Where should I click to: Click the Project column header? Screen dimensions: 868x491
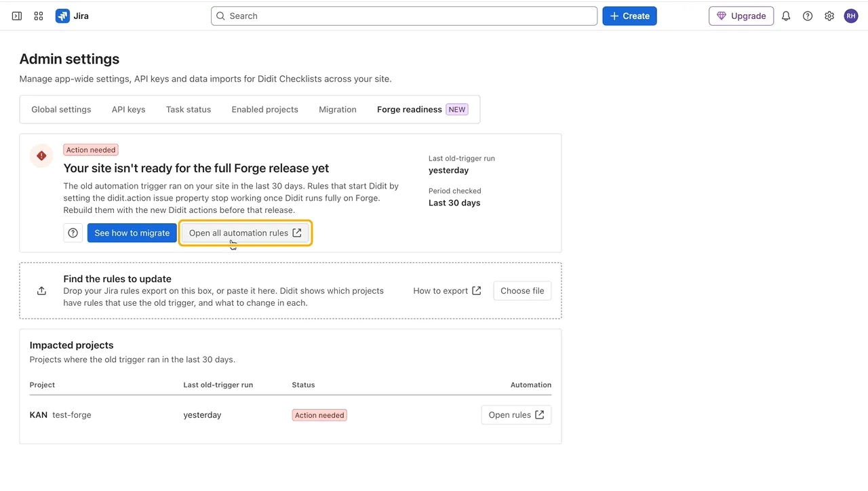(x=42, y=385)
